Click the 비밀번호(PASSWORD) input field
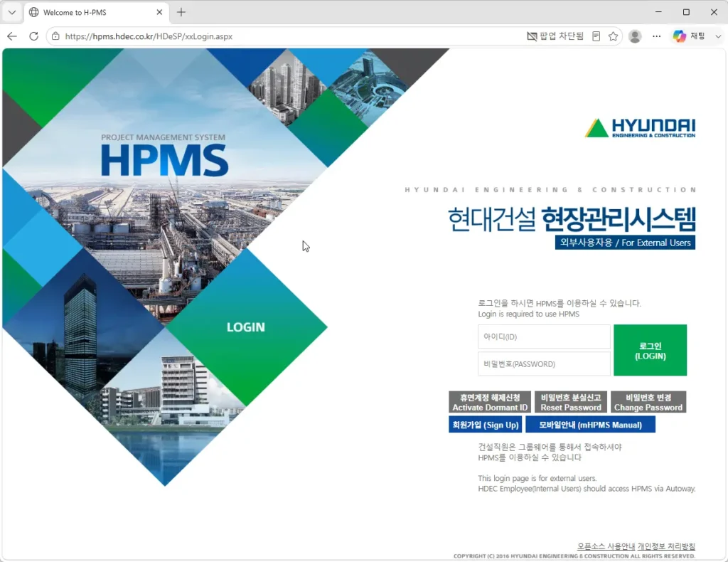The image size is (728, 562). tap(544, 364)
